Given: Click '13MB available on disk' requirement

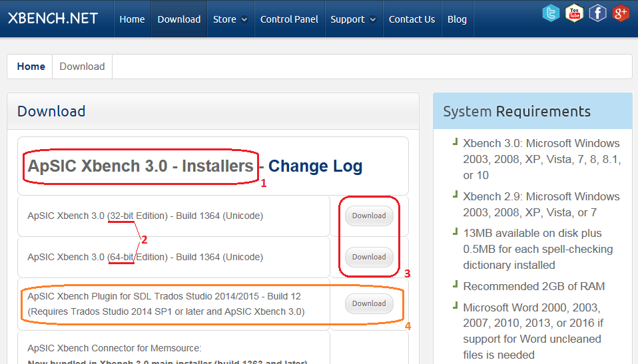Looking at the screenshot, I should tap(538, 249).
